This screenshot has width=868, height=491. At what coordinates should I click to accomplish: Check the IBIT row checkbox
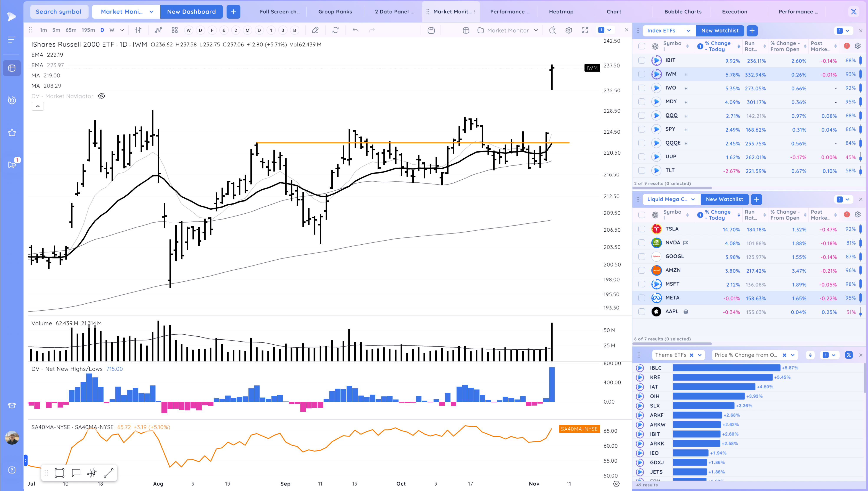(642, 61)
